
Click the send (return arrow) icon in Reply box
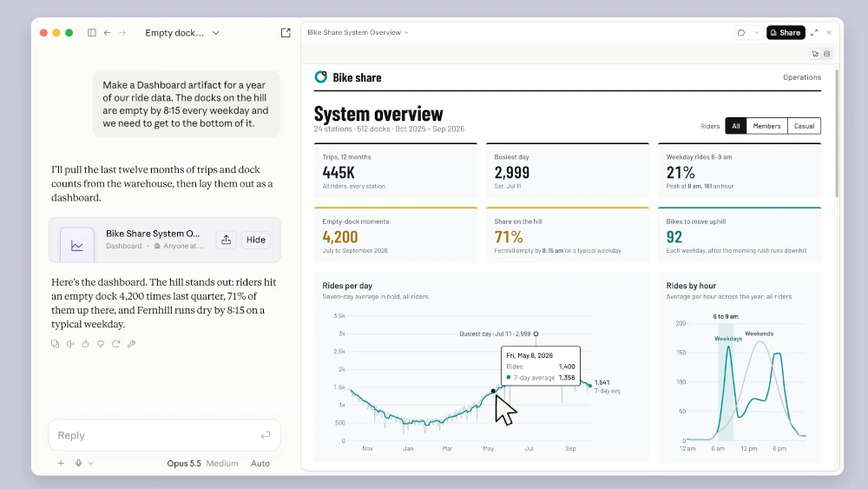tap(266, 435)
